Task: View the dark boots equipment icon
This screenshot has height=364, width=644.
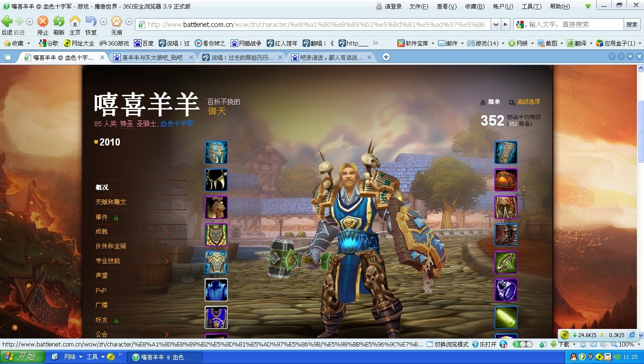Action: [506, 235]
